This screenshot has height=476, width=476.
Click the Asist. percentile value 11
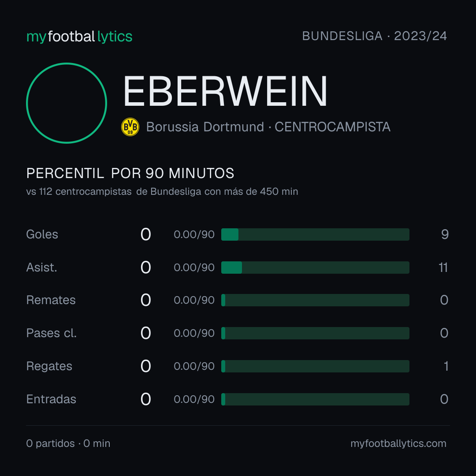click(443, 268)
